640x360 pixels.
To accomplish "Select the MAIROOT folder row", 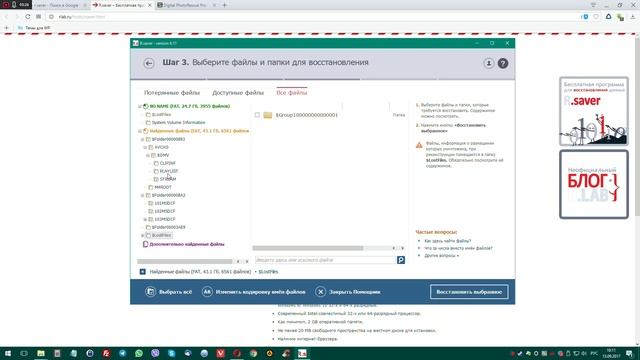I will [x=163, y=187].
